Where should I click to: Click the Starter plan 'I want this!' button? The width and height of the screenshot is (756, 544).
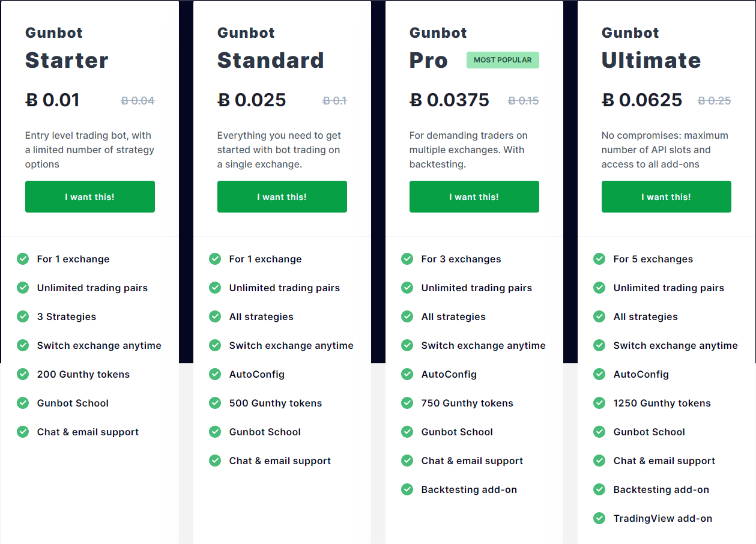[x=90, y=197]
